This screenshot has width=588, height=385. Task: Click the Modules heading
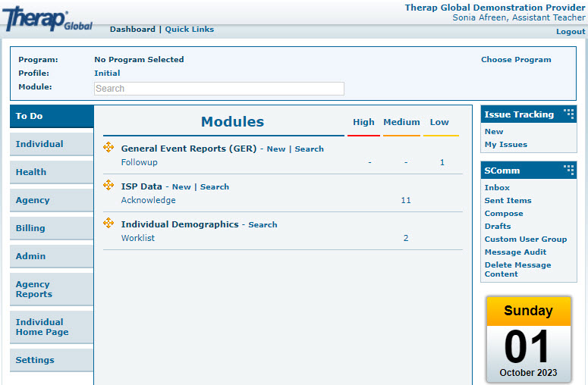(232, 122)
